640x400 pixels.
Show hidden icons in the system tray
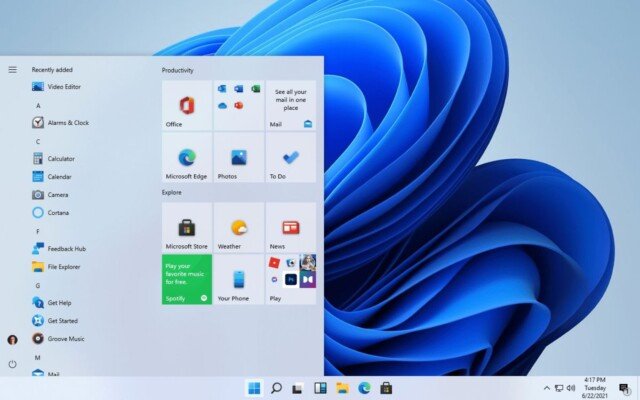(x=546, y=387)
